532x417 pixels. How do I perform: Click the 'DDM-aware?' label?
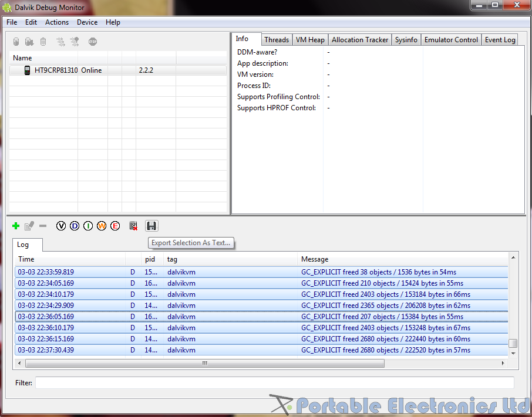point(257,52)
